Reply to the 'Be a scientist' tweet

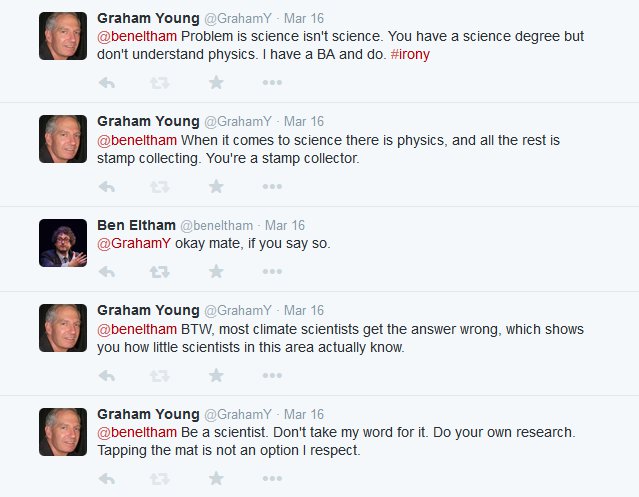click(106, 479)
